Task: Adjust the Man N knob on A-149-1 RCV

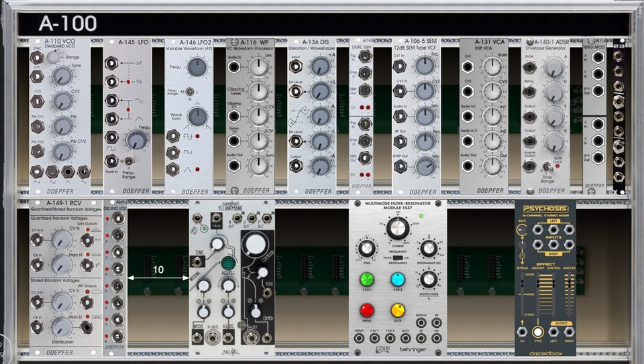Action: (62, 265)
